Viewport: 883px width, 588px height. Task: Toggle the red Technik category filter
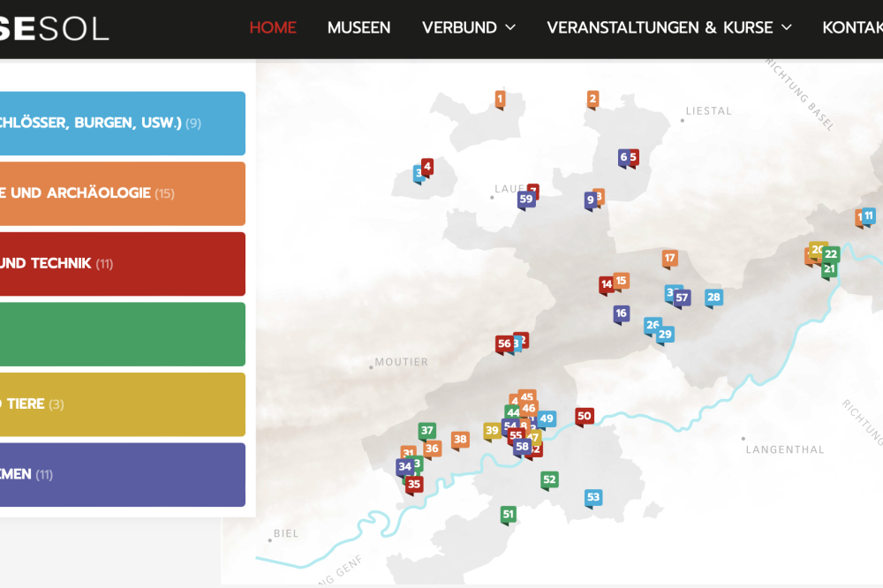(x=122, y=264)
